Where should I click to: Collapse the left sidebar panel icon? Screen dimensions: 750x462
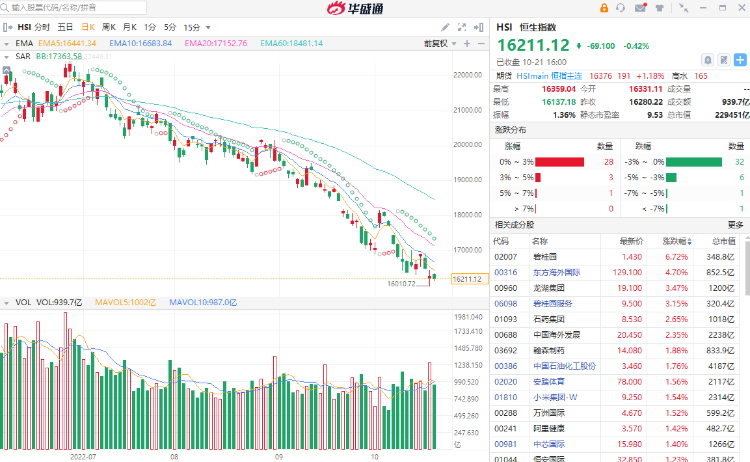(7, 27)
